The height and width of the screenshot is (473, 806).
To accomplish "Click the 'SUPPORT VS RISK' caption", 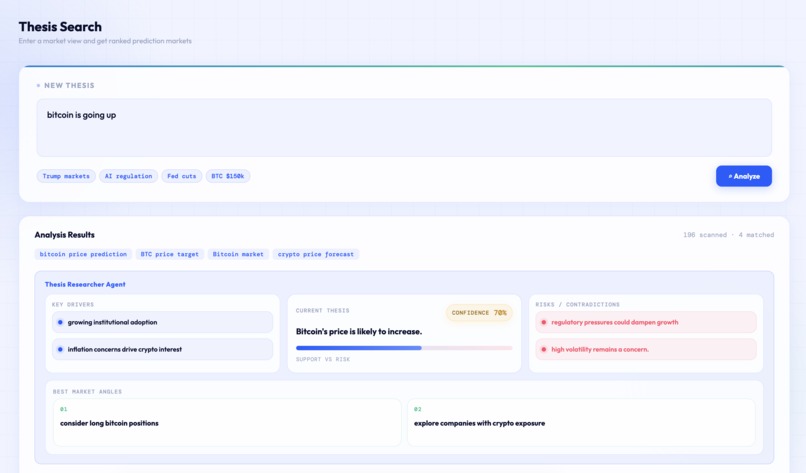I will (323, 359).
